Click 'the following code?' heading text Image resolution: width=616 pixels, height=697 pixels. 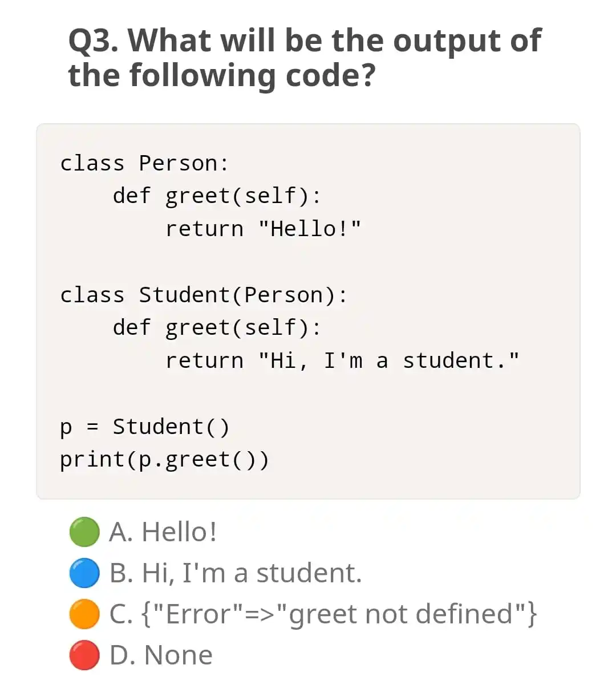[x=222, y=75]
